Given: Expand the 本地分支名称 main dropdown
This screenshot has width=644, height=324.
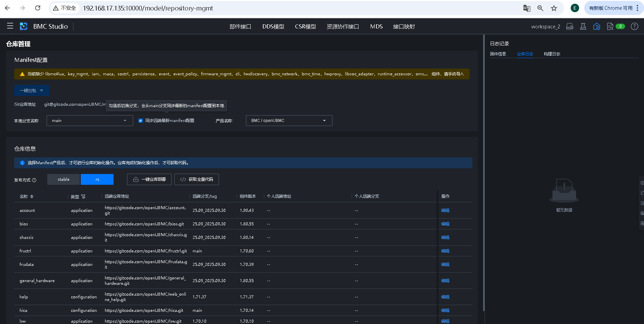Looking at the screenshot, I should point(90,121).
